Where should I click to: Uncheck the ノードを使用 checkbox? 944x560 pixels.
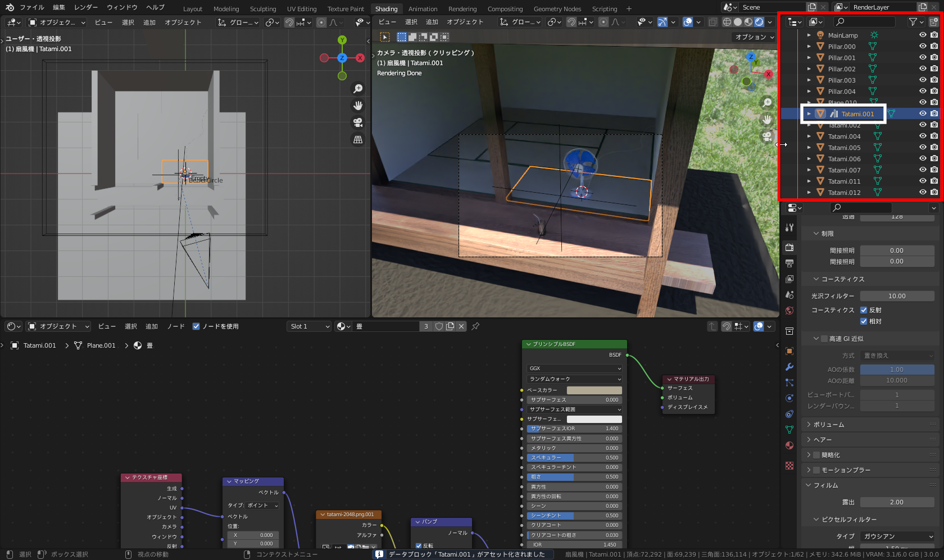tap(196, 326)
